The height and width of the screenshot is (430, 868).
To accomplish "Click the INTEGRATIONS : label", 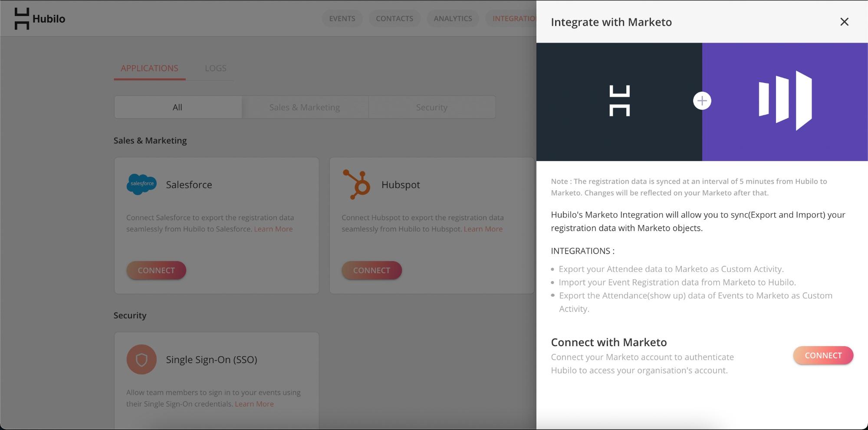I will pos(582,251).
